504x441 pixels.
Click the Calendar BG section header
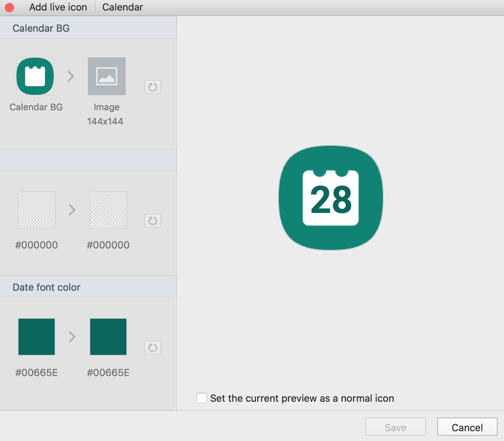pyautogui.click(x=41, y=28)
